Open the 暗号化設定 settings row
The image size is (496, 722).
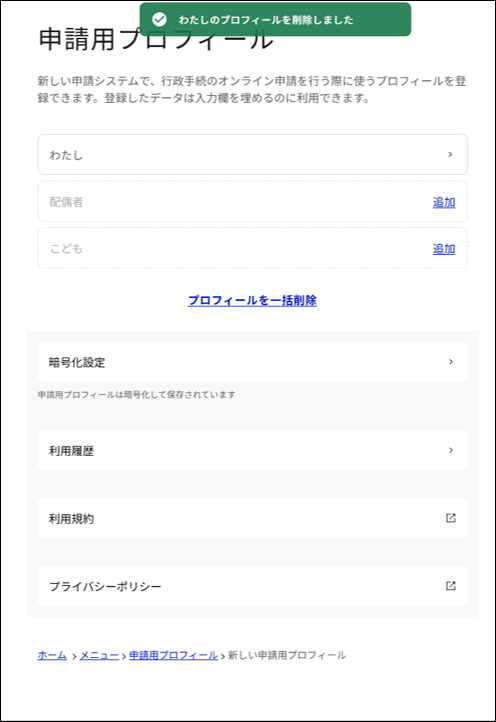tap(252, 362)
